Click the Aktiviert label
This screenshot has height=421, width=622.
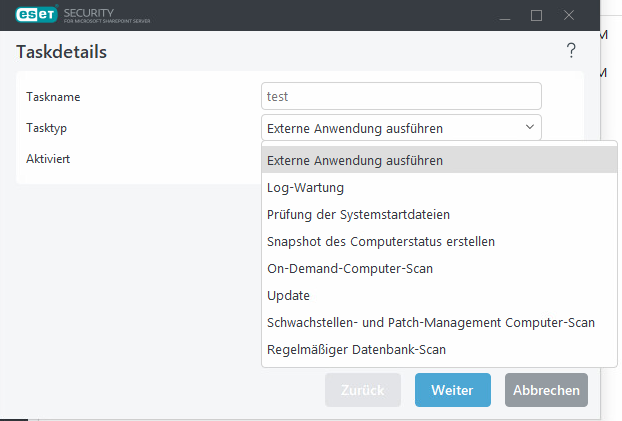47,159
